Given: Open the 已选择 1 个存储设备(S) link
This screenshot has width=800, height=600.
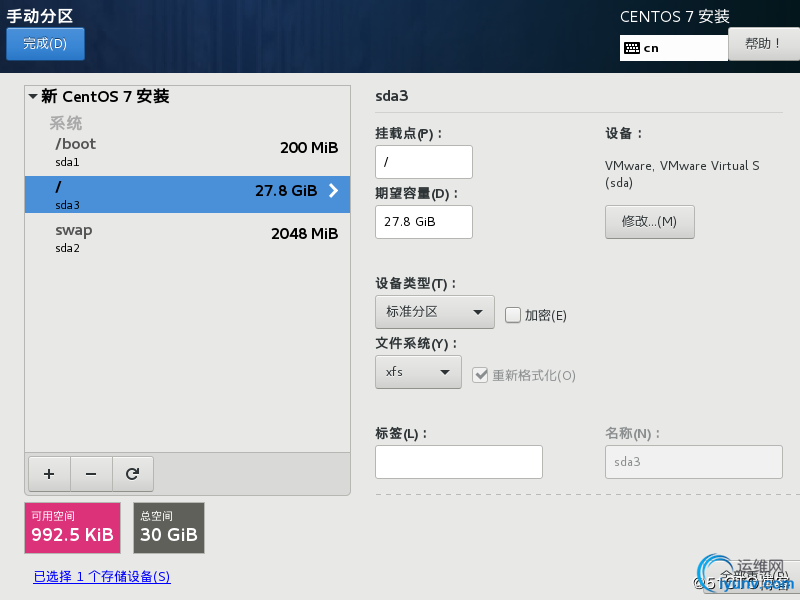Looking at the screenshot, I should coord(102,577).
